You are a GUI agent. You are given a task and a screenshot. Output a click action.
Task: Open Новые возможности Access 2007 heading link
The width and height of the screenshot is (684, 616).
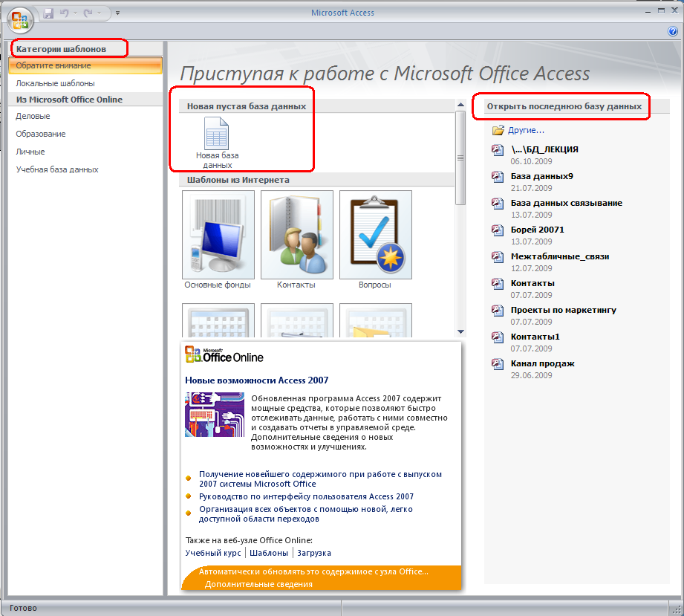(256, 380)
